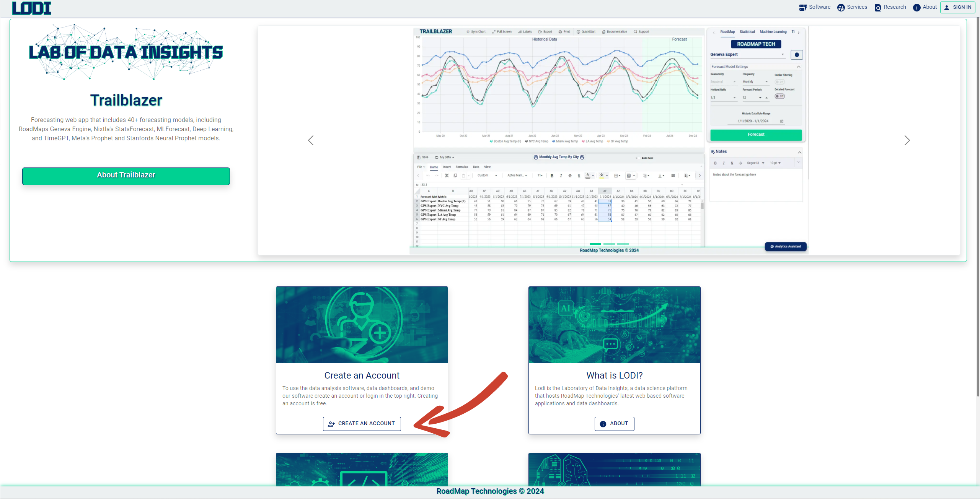The width and height of the screenshot is (980, 499).
Task: Click the Copy icon in spreadsheet ribbon
Action: [x=455, y=176]
